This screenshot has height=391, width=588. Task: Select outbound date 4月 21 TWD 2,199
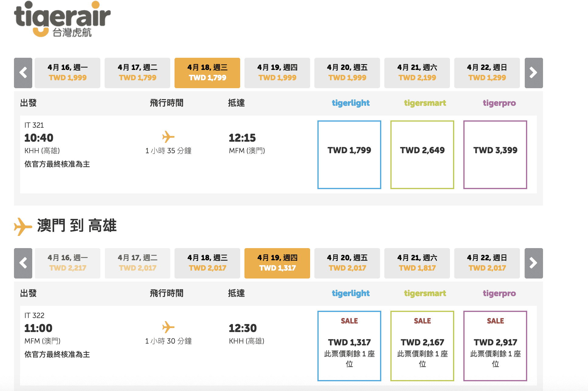point(417,73)
